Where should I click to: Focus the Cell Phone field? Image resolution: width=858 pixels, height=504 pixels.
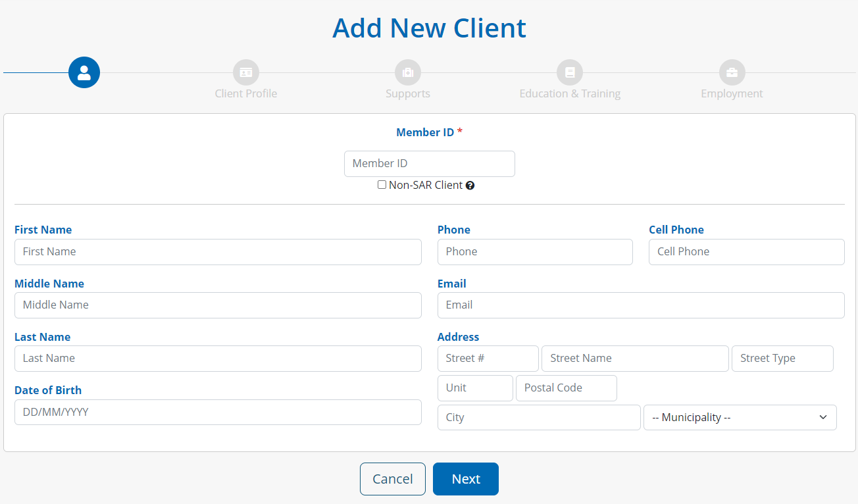click(x=746, y=252)
